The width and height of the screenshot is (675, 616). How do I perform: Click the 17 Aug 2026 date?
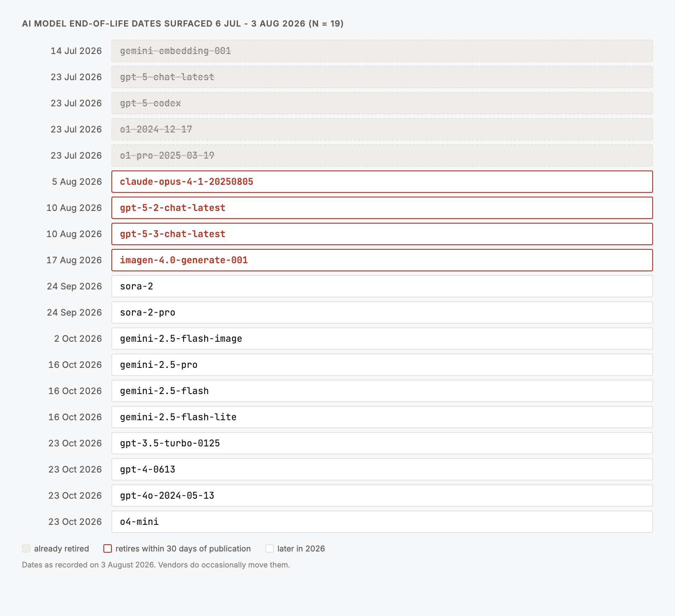(x=74, y=260)
